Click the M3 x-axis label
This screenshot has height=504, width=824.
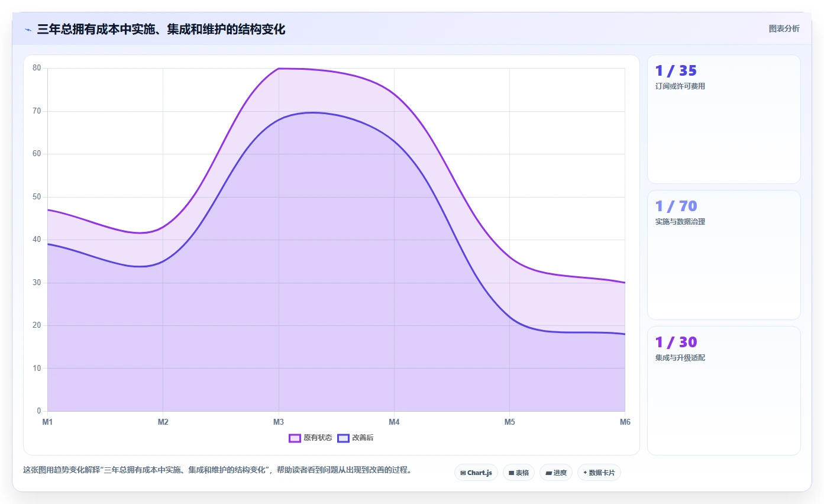point(279,422)
